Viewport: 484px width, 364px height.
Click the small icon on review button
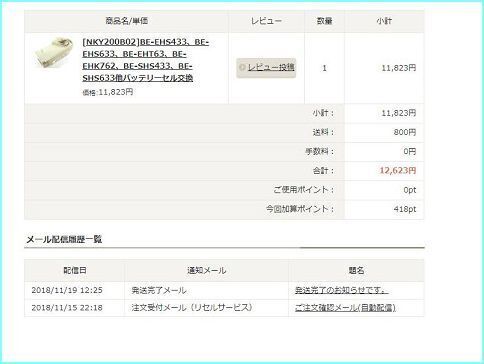coord(242,67)
